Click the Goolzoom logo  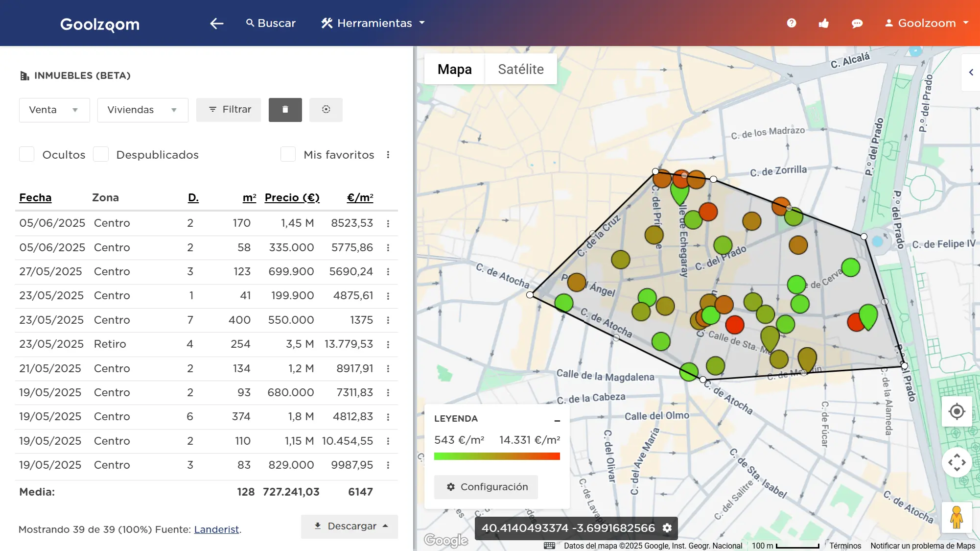pyautogui.click(x=100, y=24)
